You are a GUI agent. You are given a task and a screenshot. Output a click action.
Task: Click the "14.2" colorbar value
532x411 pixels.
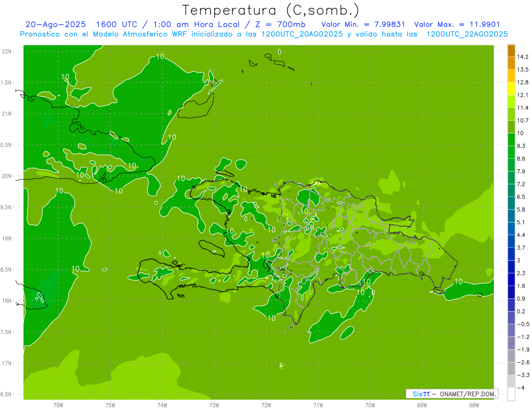coord(523,57)
